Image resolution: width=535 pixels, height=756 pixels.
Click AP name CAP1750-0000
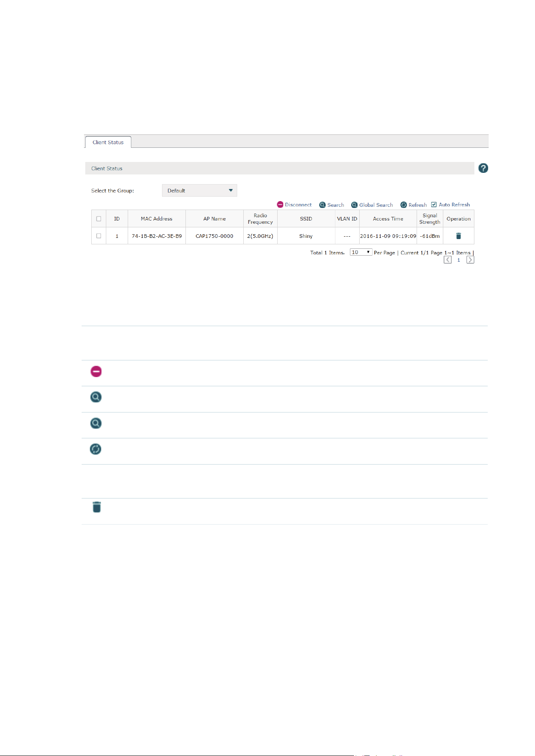pos(215,236)
